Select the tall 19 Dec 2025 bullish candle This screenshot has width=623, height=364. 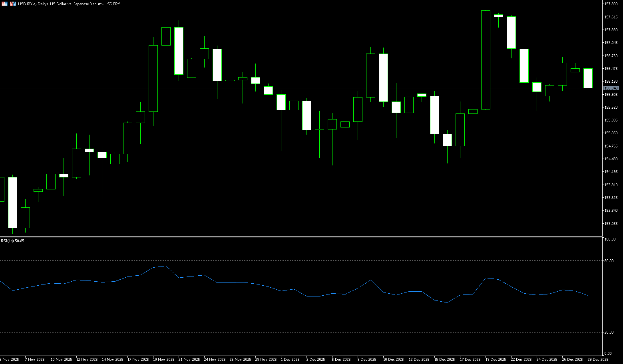pyautogui.click(x=486, y=60)
